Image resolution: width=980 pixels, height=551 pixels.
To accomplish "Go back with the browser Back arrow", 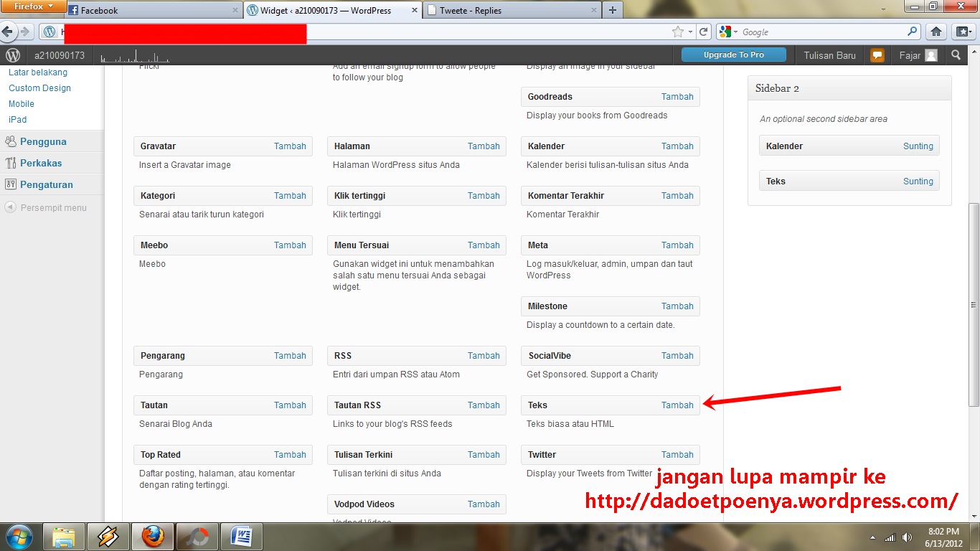I will tap(8, 32).
